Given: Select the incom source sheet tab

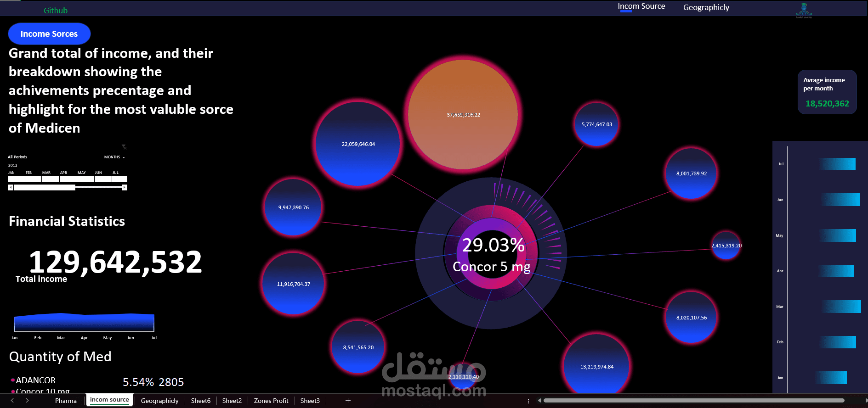Looking at the screenshot, I should 109,400.
